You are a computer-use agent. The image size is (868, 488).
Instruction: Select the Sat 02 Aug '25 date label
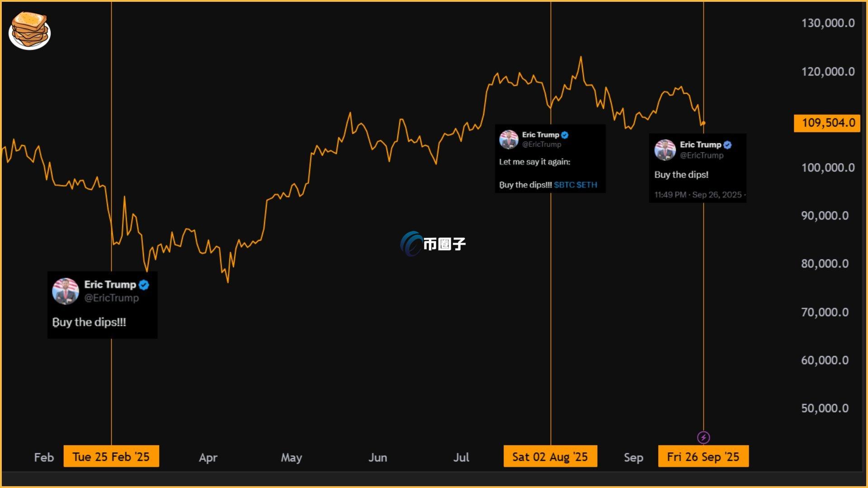click(x=550, y=456)
